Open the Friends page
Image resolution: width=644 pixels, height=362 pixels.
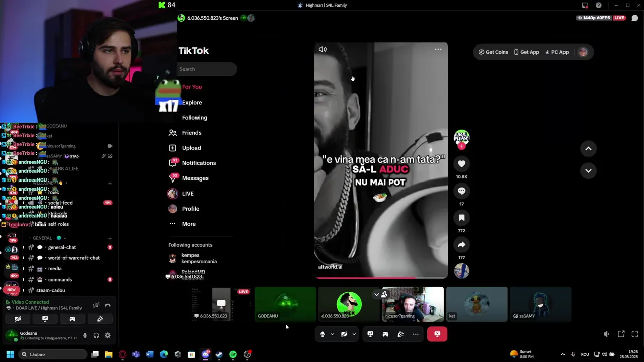[x=185, y=133]
